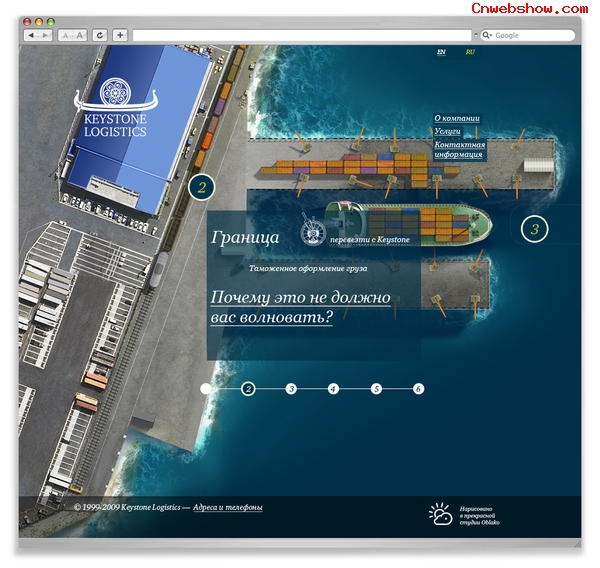Click the browser forward arrow button
The height and width of the screenshot is (568, 600).
pos(45,36)
